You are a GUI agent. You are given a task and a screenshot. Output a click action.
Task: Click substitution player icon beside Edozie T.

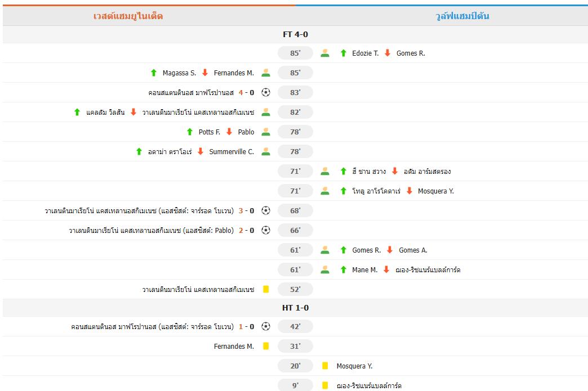[x=325, y=53]
